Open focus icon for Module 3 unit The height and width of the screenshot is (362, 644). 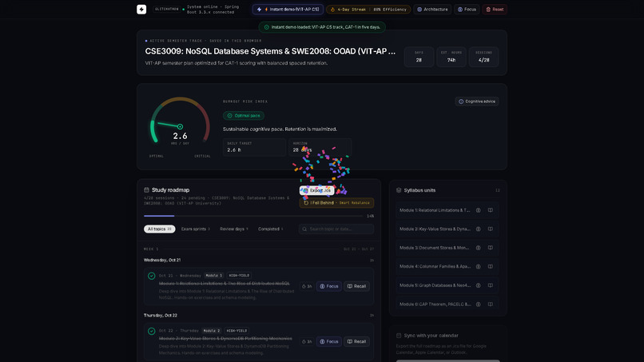point(478,248)
